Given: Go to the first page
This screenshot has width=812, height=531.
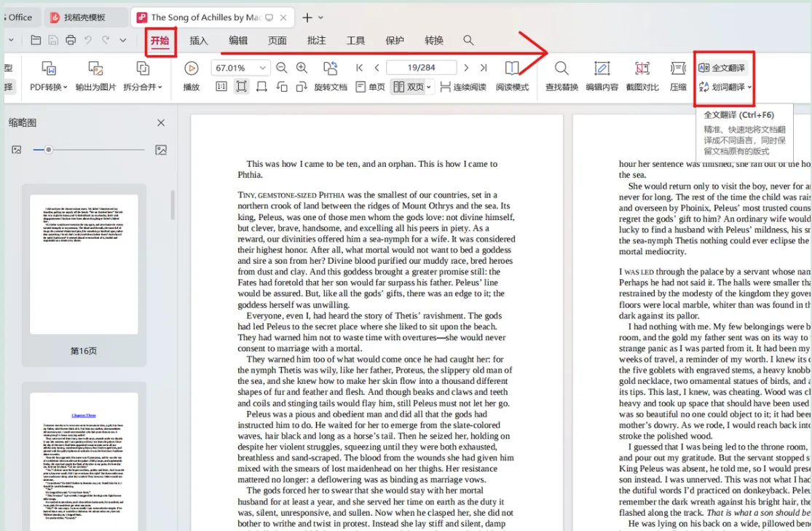Looking at the screenshot, I should pyautogui.click(x=360, y=68).
